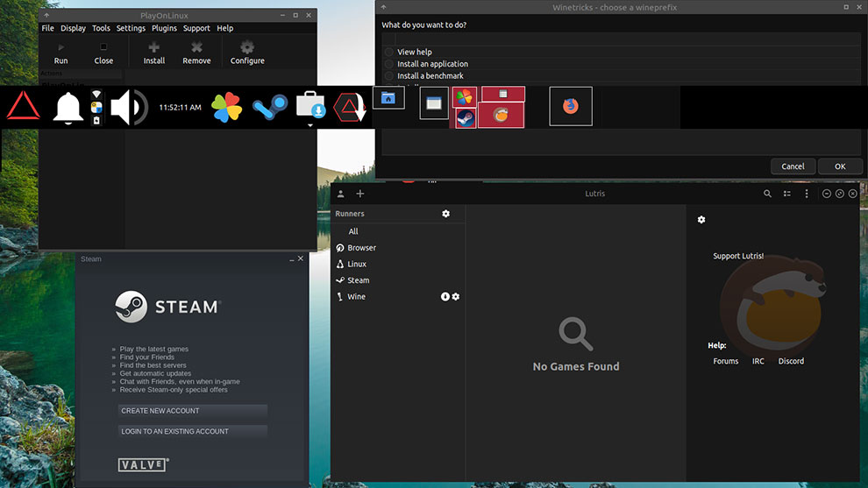Screen dimensions: 868x488
Task: Open Lutris account user icon
Action: click(x=340, y=194)
